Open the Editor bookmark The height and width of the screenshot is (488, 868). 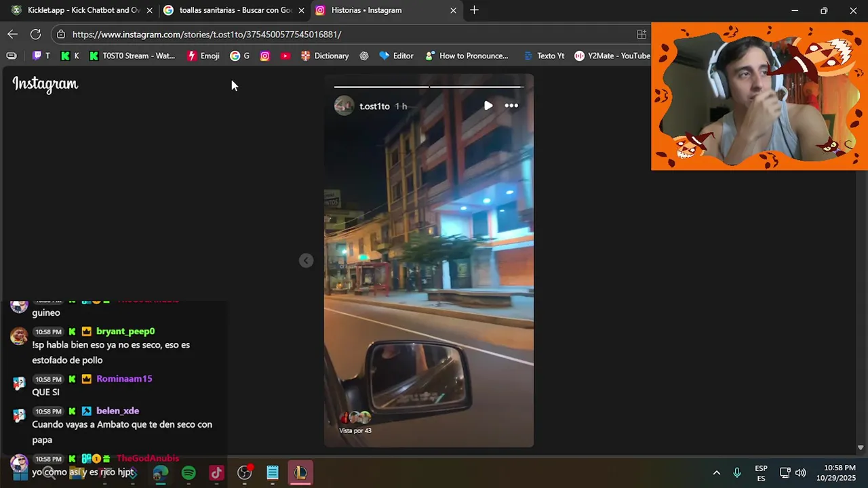coord(396,56)
